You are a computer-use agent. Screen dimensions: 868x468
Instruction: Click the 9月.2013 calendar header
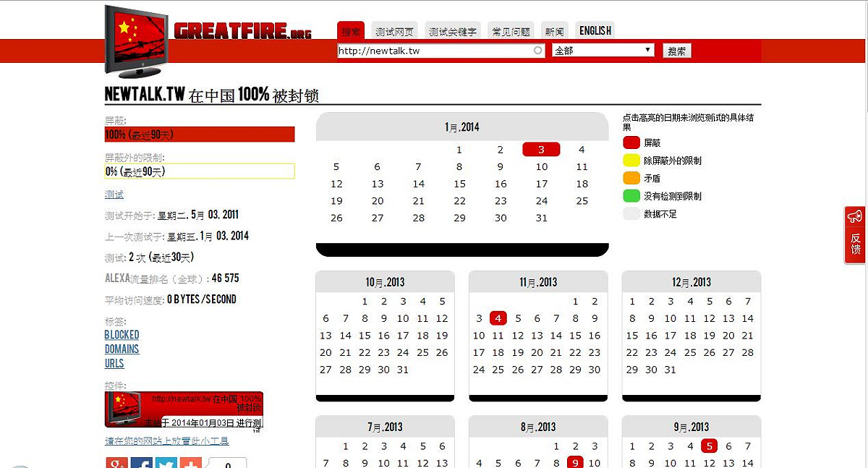tap(692, 427)
